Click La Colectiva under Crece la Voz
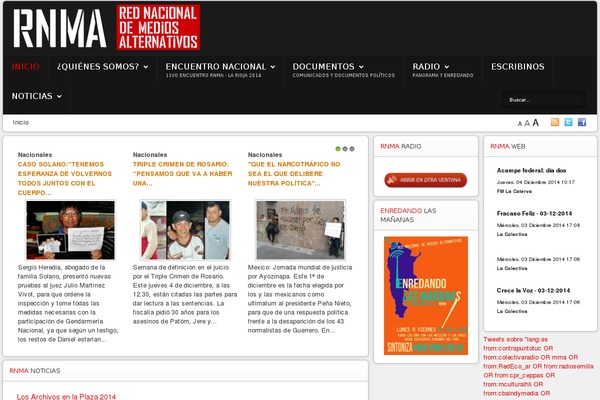This screenshot has width=600, height=400. click(512, 311)
